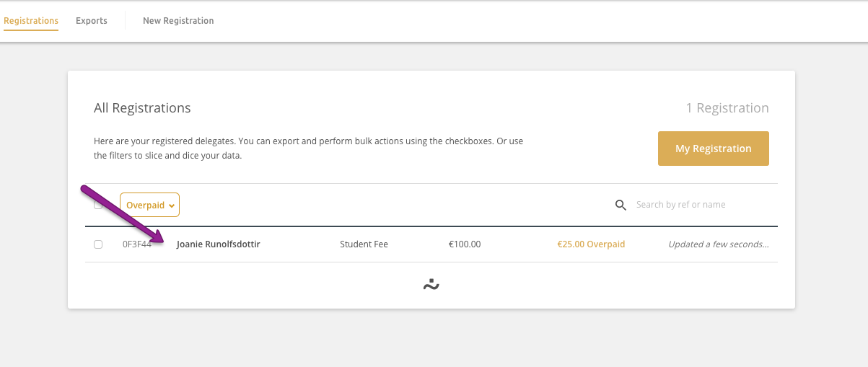Tick the checkbox for Joanie Runolfsdottir's row
Image resolution: width=868 pixels, height=367 pixels.
point(98,244)
